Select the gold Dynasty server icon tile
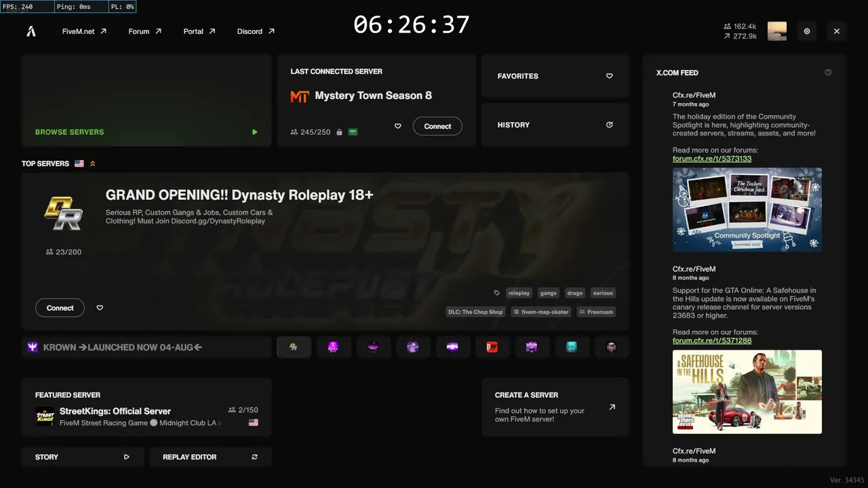 click(294, 347)
